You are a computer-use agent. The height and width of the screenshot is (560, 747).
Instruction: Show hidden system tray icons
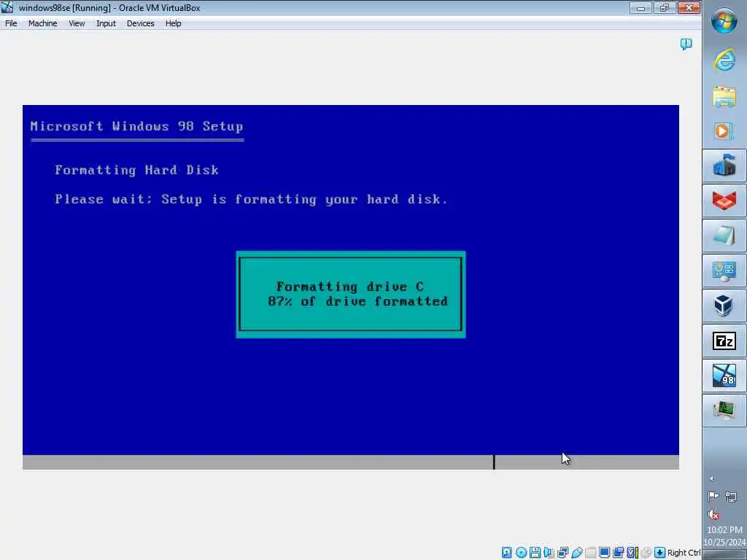click(712, 479)
